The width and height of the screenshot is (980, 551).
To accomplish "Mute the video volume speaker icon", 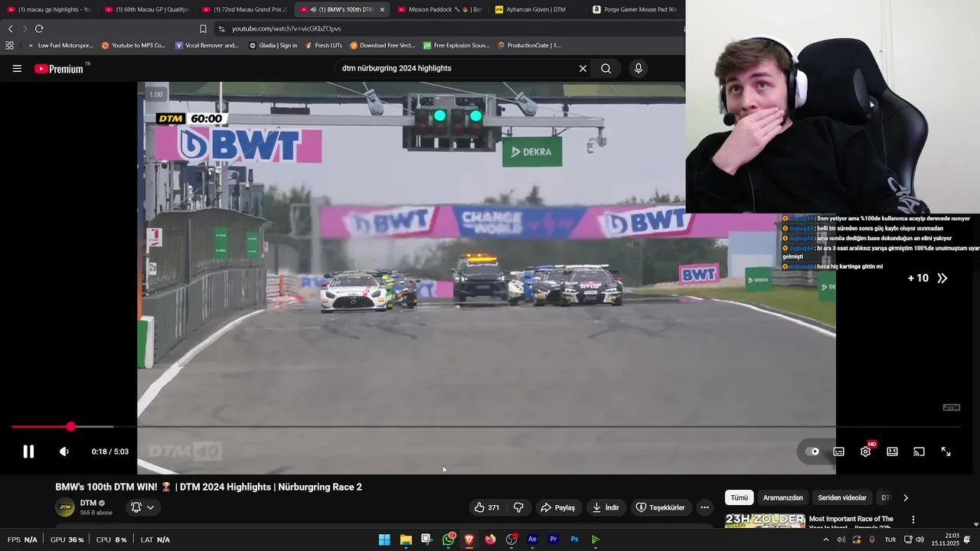I will point(64,452).
